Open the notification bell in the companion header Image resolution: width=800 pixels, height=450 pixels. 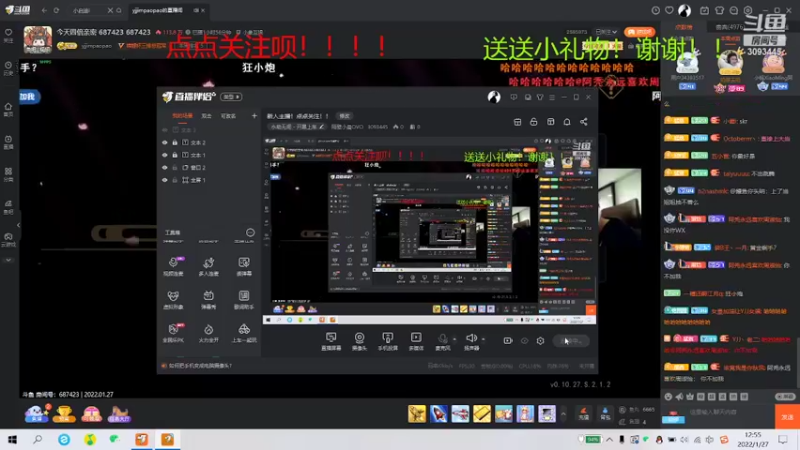tap(567, 122)
